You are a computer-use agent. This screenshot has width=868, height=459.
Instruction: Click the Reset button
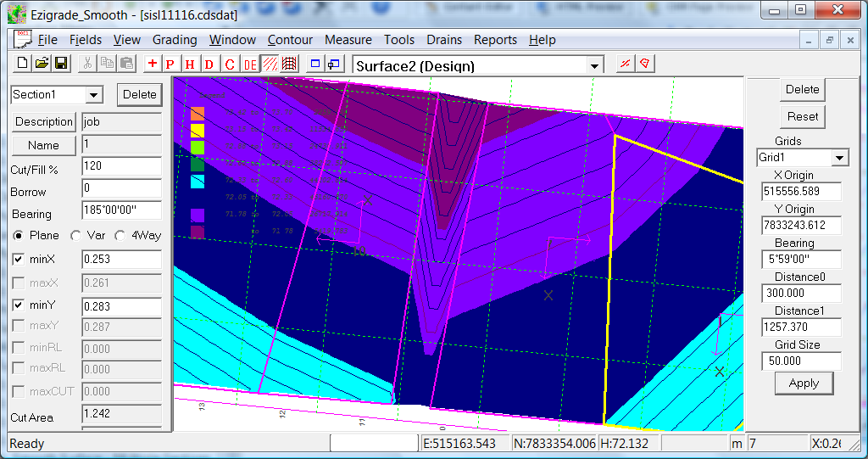click(802, 116)
